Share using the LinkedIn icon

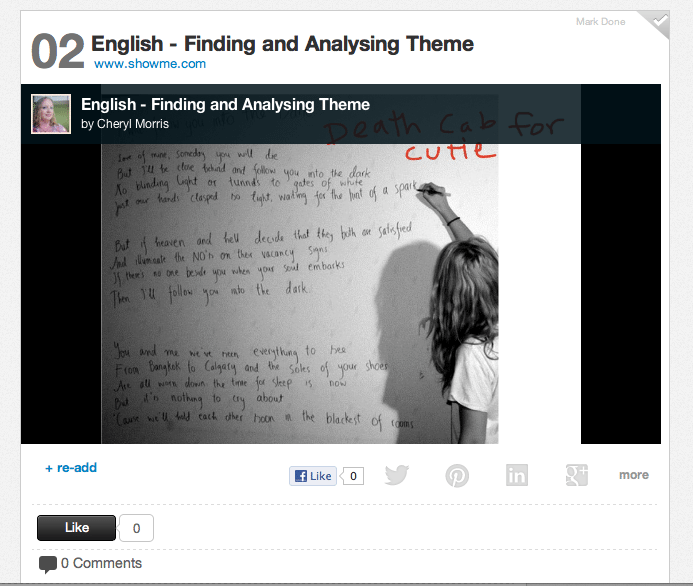coord(517,475)
